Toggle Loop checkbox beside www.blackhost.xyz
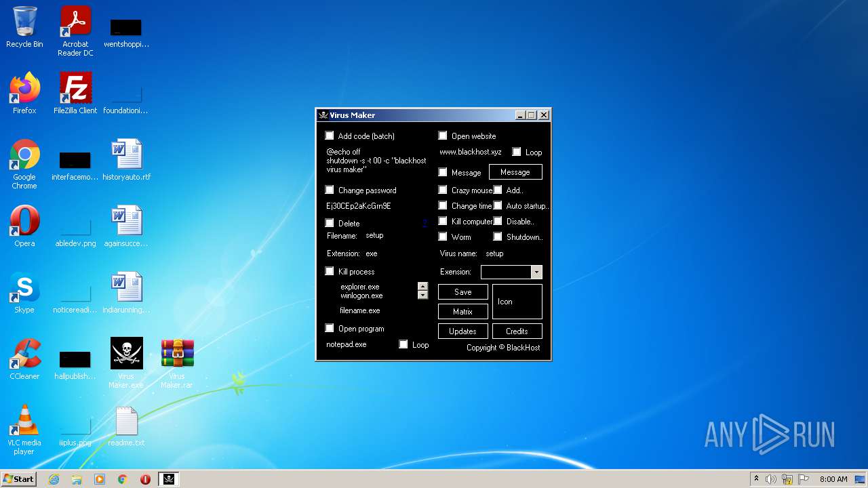The width and height of the screenshot is (868, 488). pyautogui.click(x=517, y=152)
